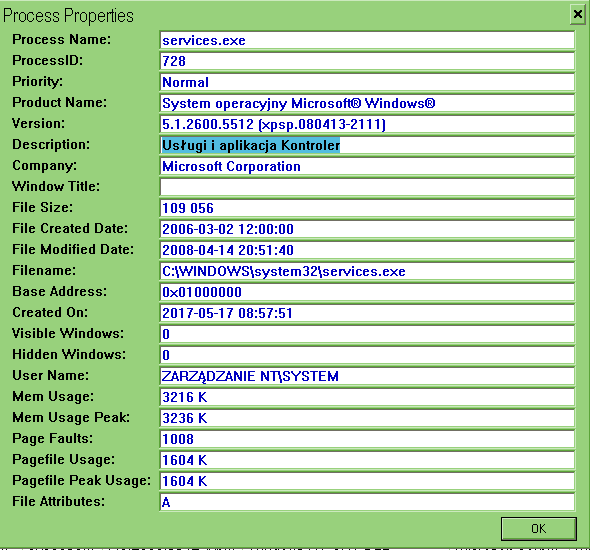
Task: Click the 'Process Name:' label
Action: pos(61,40)
